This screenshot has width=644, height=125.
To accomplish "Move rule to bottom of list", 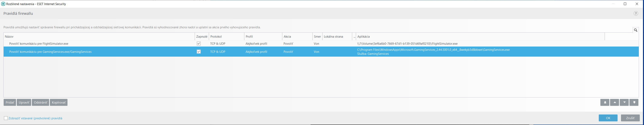I will click(634, 103).
